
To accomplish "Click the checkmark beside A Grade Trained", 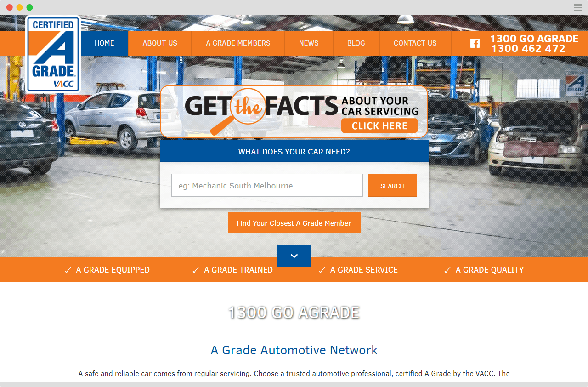I will point(196,270).
